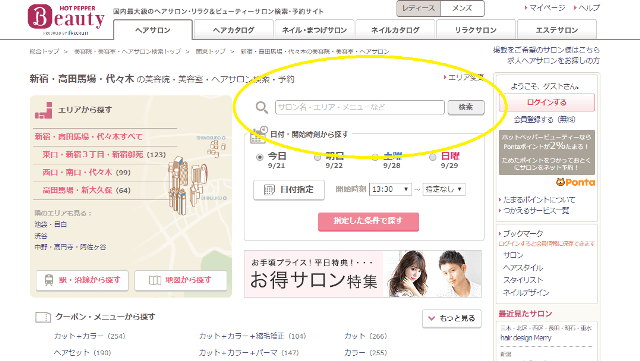
Task: Click the ログインする button
Action: click(547, 103)
